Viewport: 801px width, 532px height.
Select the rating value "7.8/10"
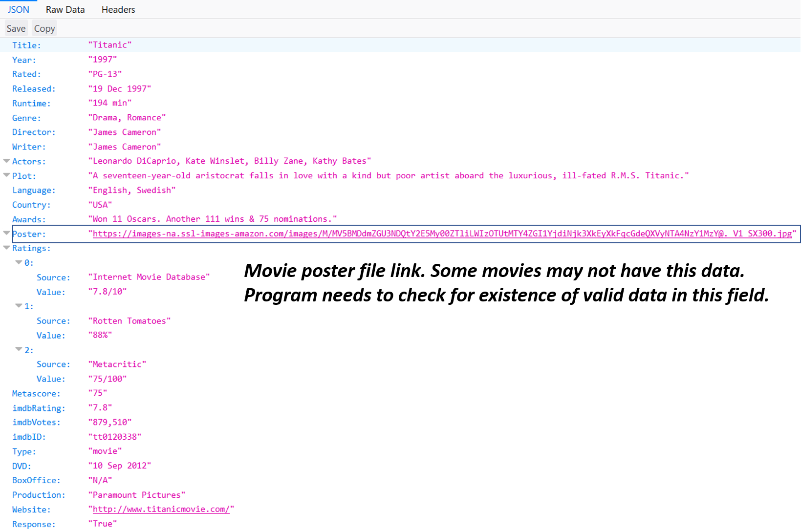coord(108,292)
